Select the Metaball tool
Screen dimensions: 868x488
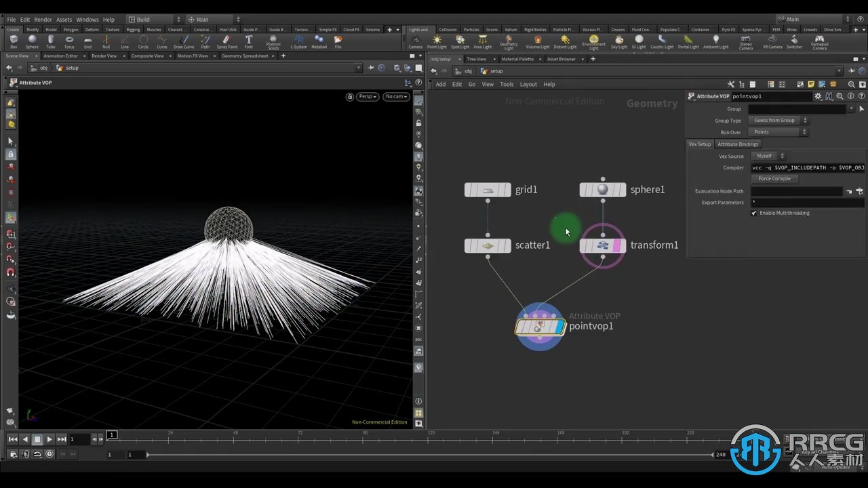coord(319,42)
